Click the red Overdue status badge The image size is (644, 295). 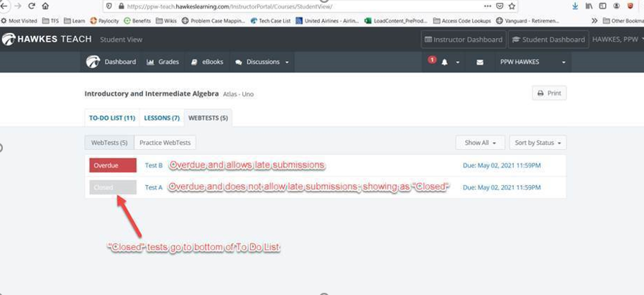point(113,165)
